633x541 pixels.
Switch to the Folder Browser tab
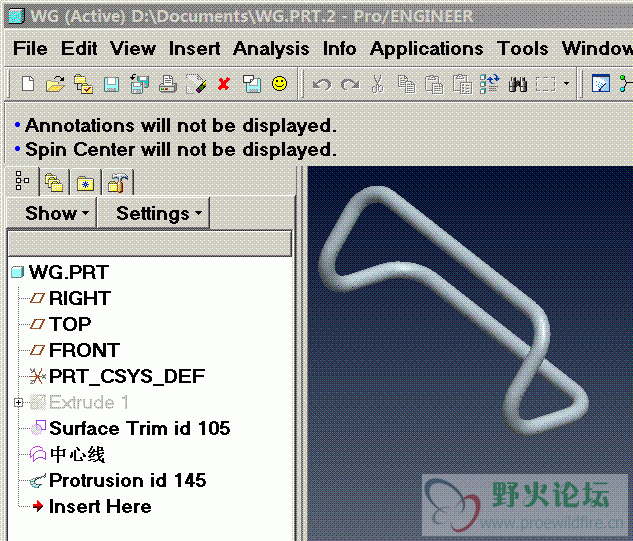(x=54, y=183)
